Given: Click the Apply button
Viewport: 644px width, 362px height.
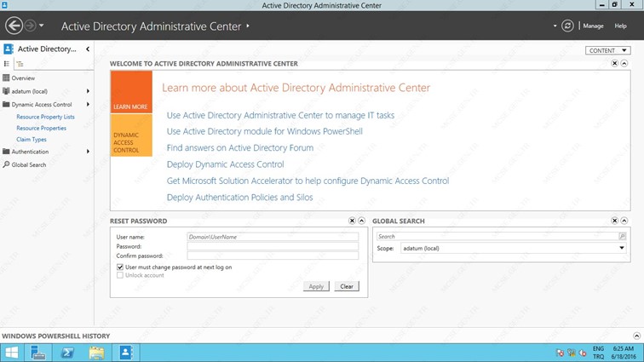Looking at the screenshot, I should (316, 286).
